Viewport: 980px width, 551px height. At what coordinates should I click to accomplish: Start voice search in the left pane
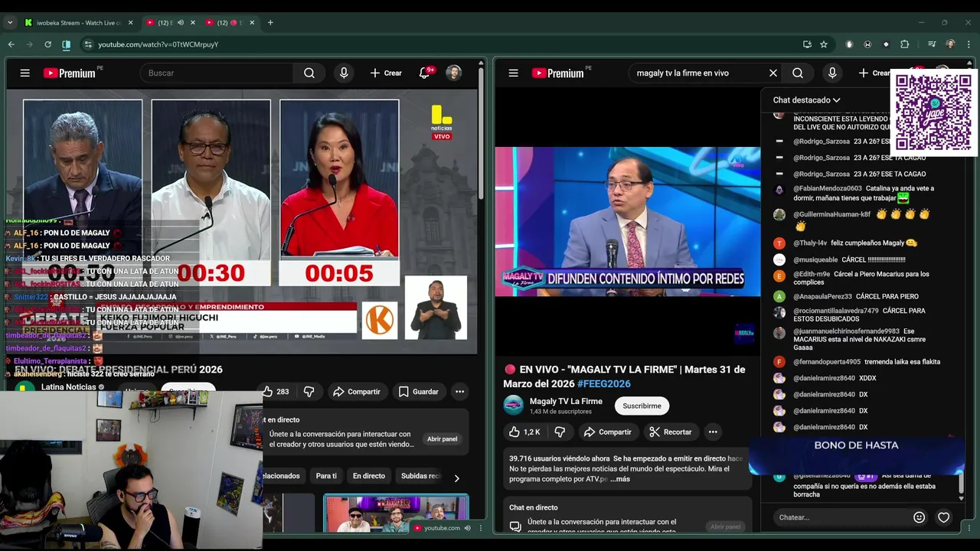(344, 73)
